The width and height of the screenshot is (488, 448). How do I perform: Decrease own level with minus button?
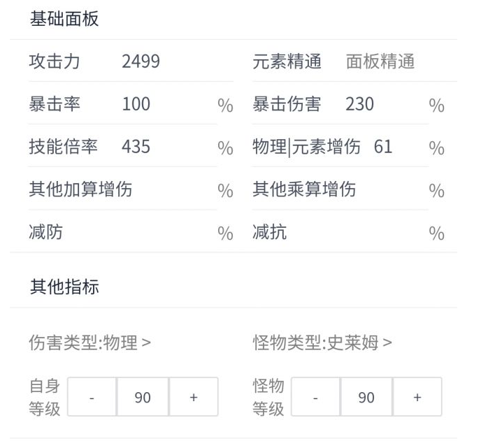coord(92,397)
